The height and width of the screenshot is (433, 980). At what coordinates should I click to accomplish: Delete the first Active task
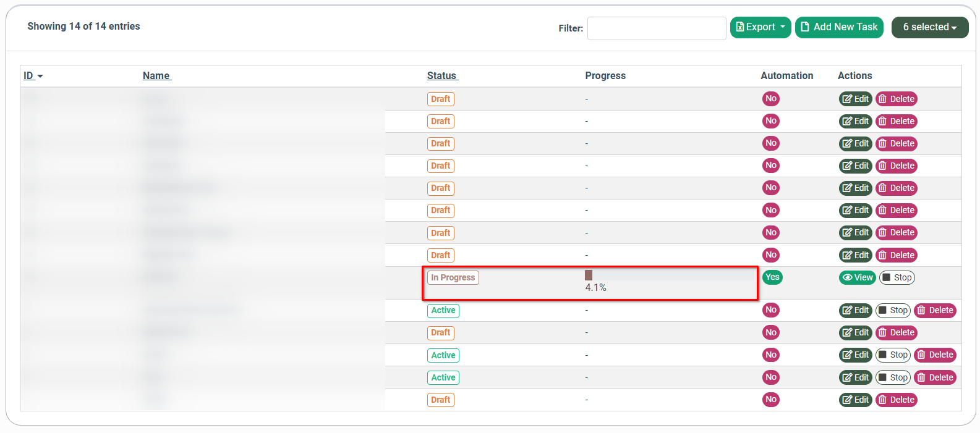[935, 310]
